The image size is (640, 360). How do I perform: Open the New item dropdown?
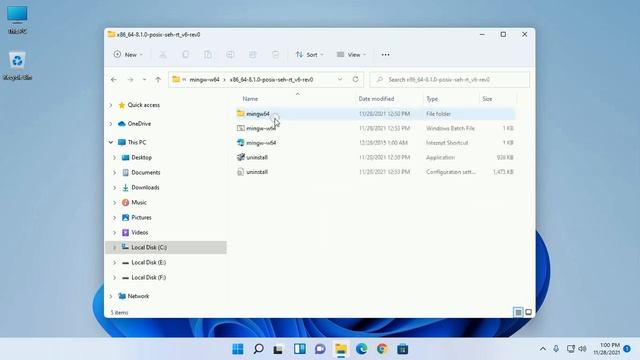tap(128, 55)
